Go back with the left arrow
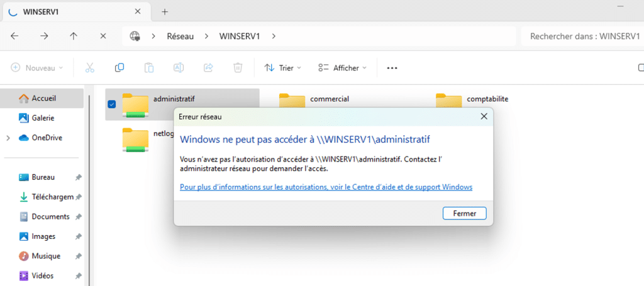 coord(14,36)
